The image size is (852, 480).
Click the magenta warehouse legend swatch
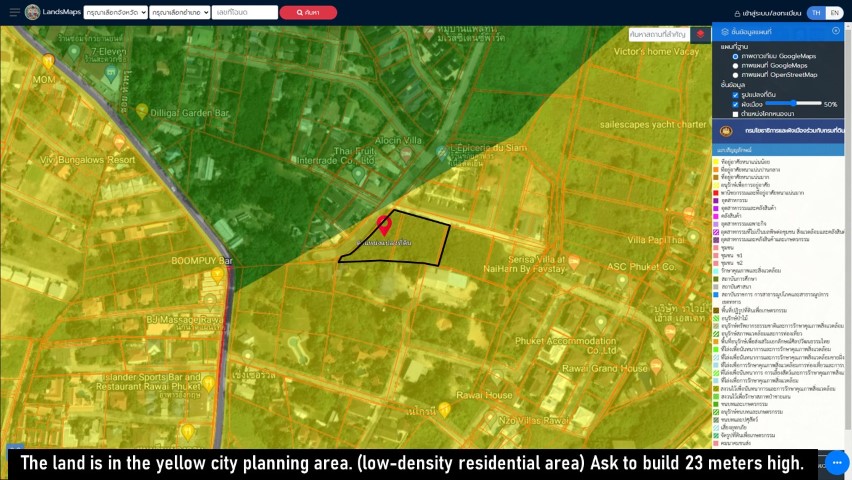coord(716,216)
